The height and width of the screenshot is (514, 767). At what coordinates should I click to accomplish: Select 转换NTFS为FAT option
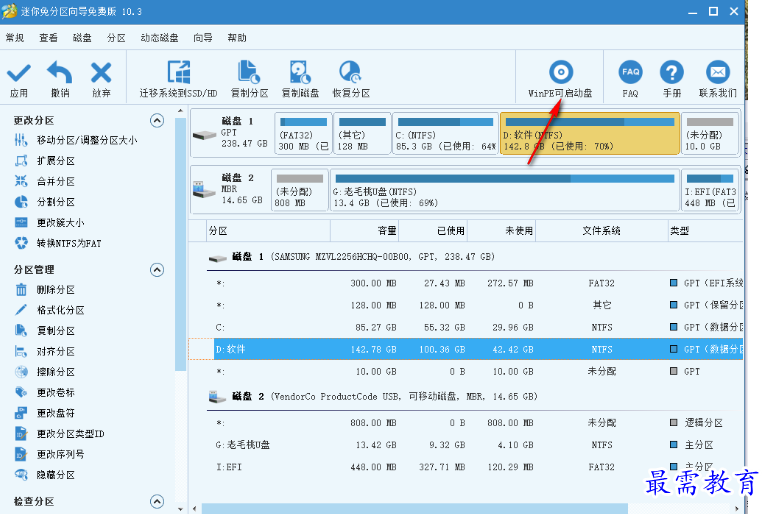(x=68, y=243)
